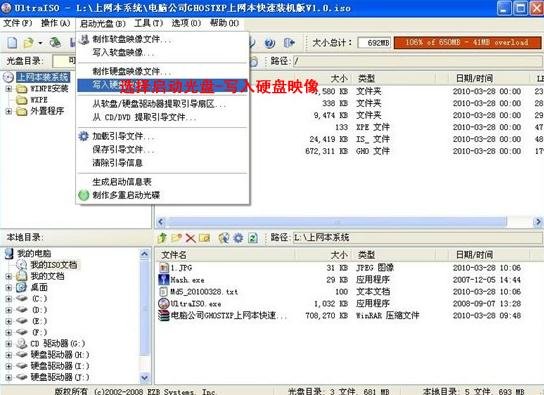Viewport: 544px width, 395px height.
Task: Choose 制作硬盘映像文件 from the boot menu
Action: click(x=163, y=71)
